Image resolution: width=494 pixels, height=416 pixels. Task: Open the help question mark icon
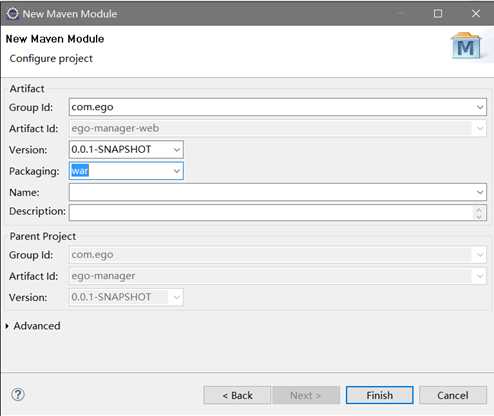click(x=18, y=394)
